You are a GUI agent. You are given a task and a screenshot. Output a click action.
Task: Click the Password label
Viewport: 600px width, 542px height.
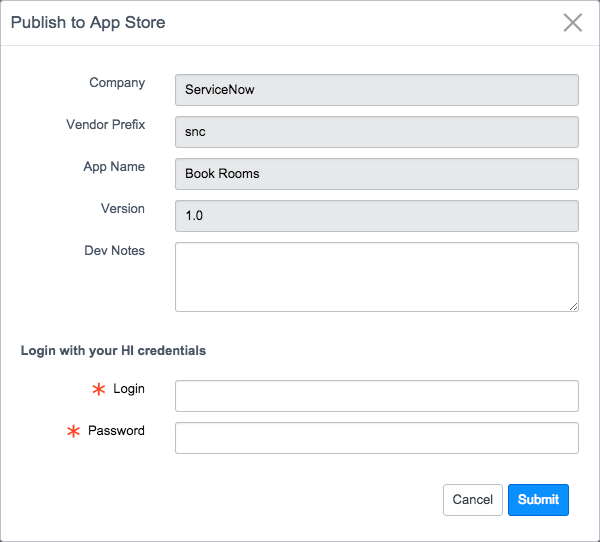click(116, 431)
